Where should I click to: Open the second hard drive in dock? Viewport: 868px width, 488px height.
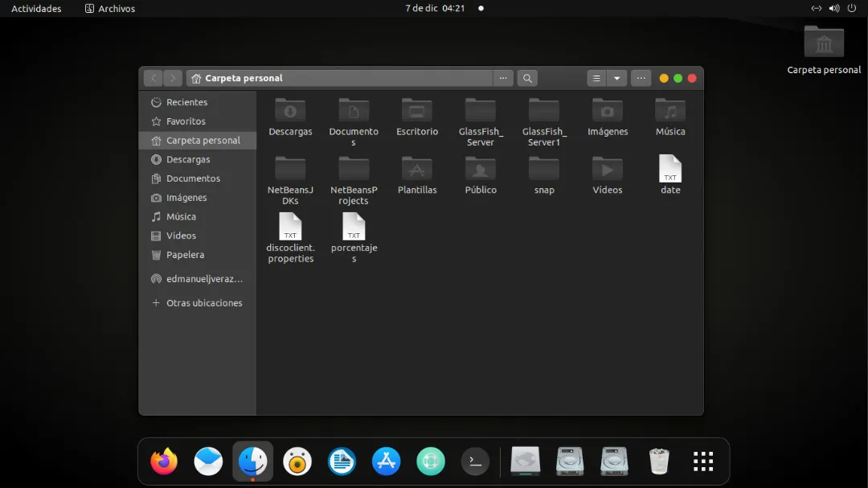[614, 461]
